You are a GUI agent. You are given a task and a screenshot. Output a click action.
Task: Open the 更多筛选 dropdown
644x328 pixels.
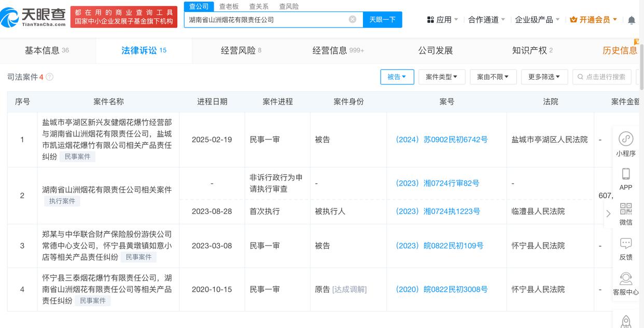click(544, 77)
